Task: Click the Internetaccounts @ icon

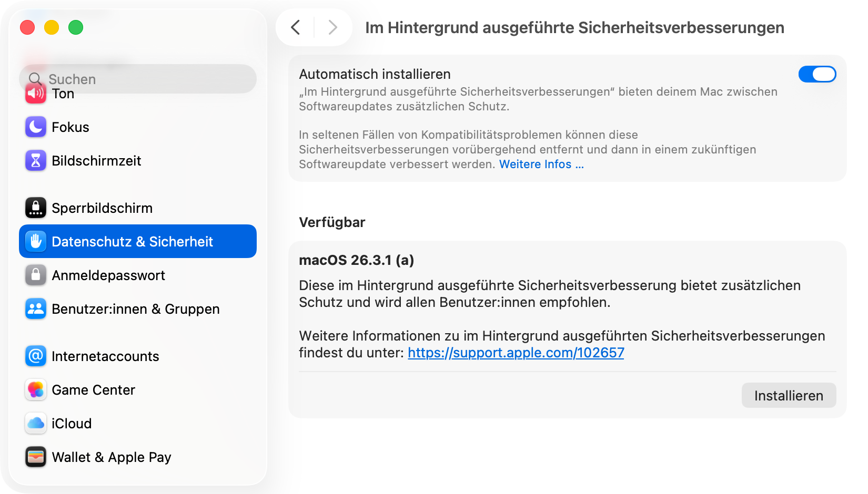Action: point(35,356)
